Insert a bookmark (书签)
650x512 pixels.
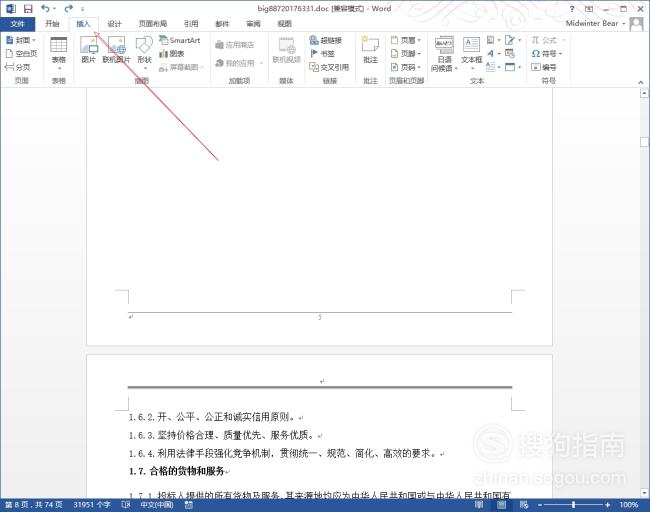tap(323, 53)
